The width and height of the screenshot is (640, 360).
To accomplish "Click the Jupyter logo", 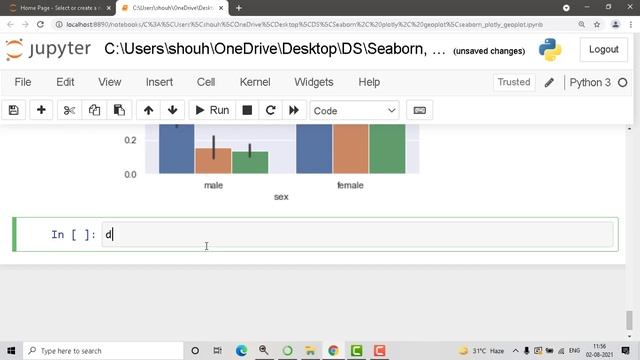I will 48,49.
